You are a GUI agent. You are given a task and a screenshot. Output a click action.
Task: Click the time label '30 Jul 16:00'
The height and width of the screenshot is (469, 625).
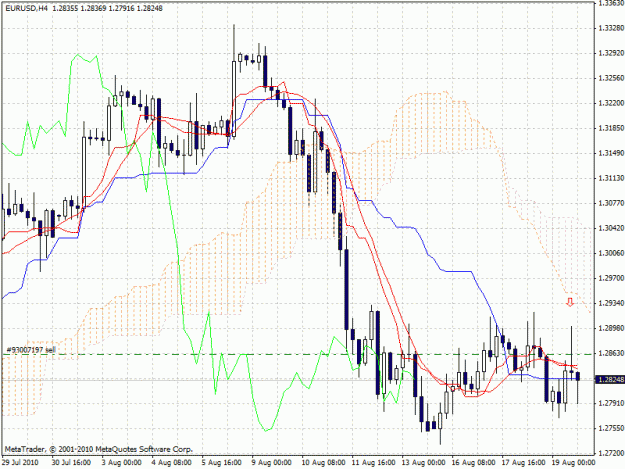point(71,463)
